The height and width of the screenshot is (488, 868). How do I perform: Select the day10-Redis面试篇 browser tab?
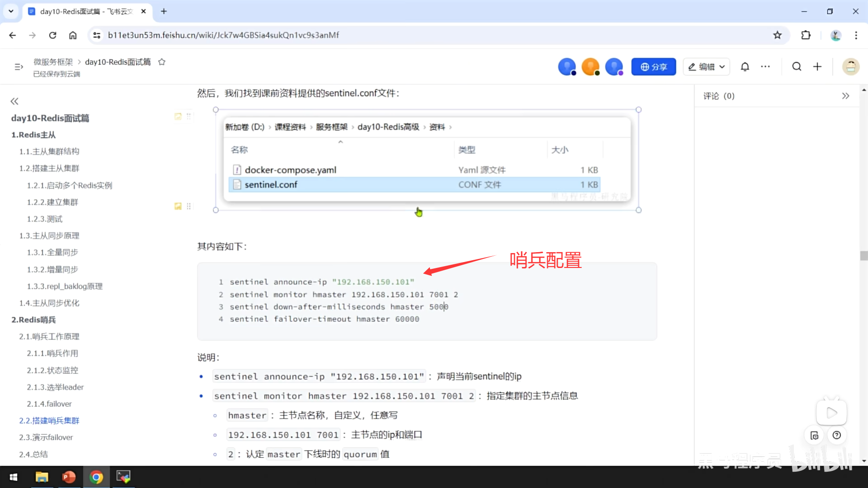[86, 11]
